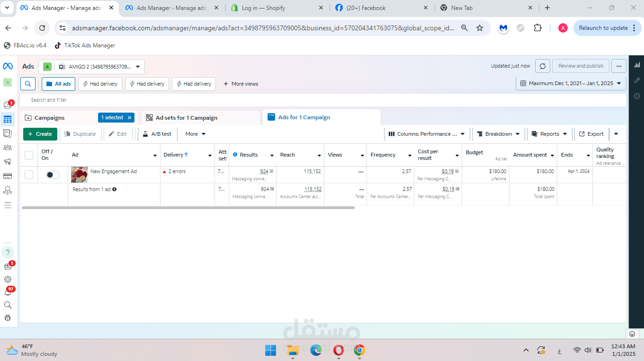Screen dimensions: 644x361
Task: Click the A/B test button
Action: 158,134
